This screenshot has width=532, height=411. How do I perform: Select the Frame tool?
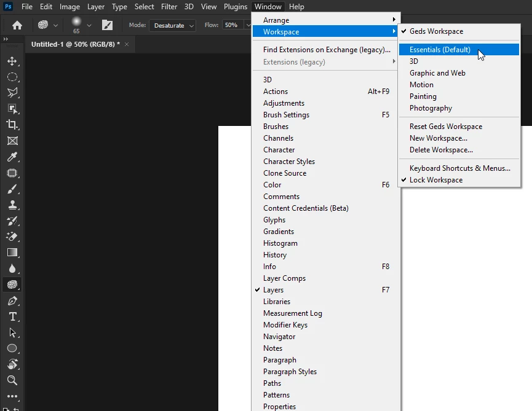click(x=12, y=141)
